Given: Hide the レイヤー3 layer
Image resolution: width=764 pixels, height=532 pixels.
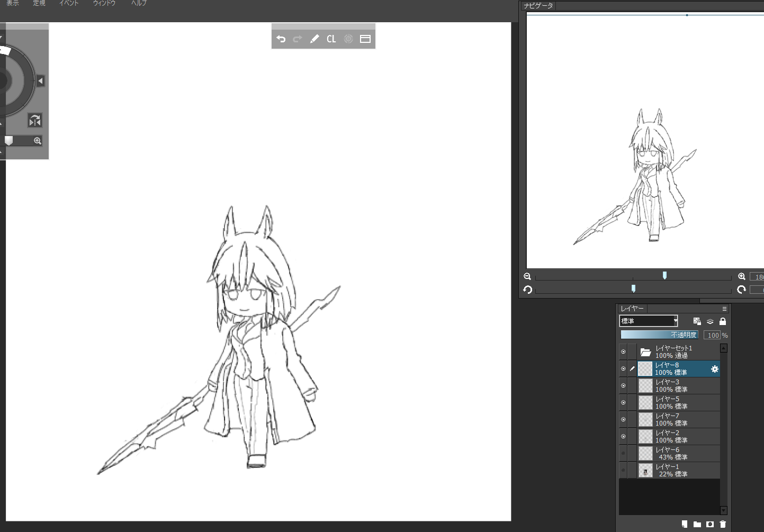Looking at the screenshot, I should [x=623, y=386].
